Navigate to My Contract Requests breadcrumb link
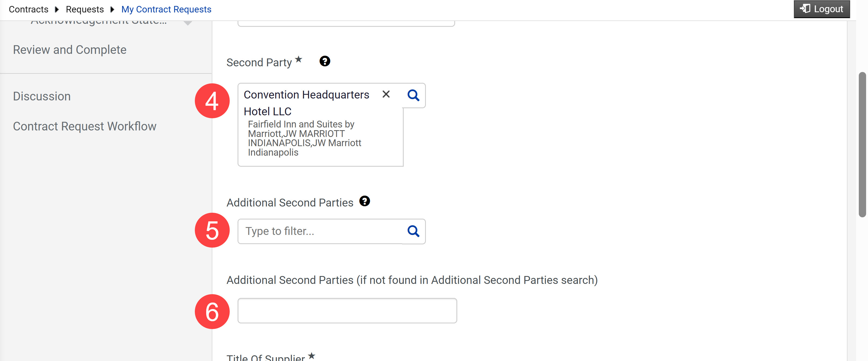This screenshot has width=868, height=361. coord(166,9)
